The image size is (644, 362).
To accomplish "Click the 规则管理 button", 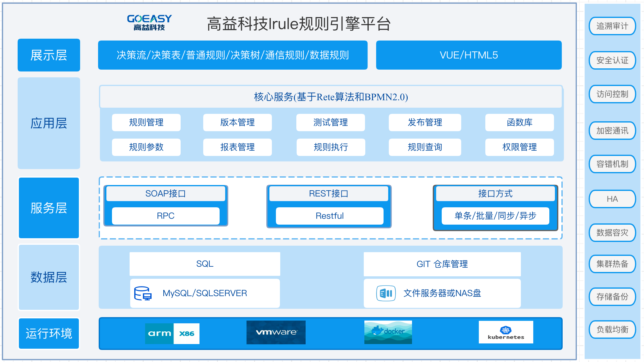I will click(x=146, y=122).
